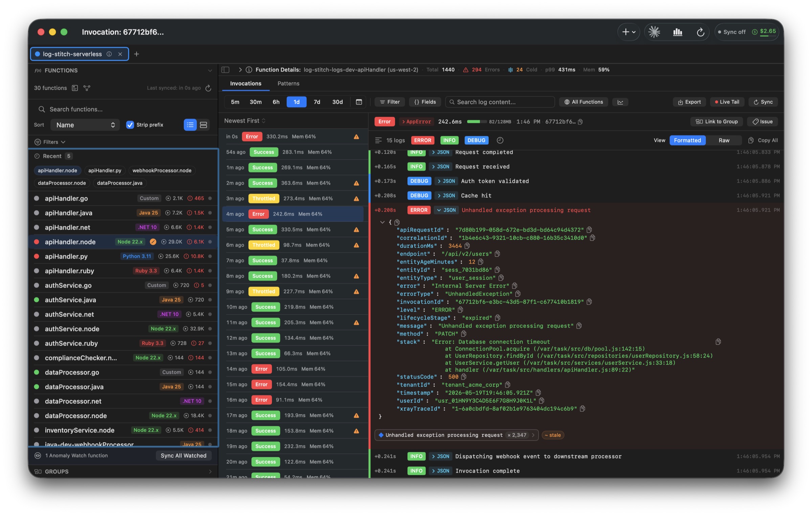
Task: Open the custom date calendar icon
Action: (359, 102)
